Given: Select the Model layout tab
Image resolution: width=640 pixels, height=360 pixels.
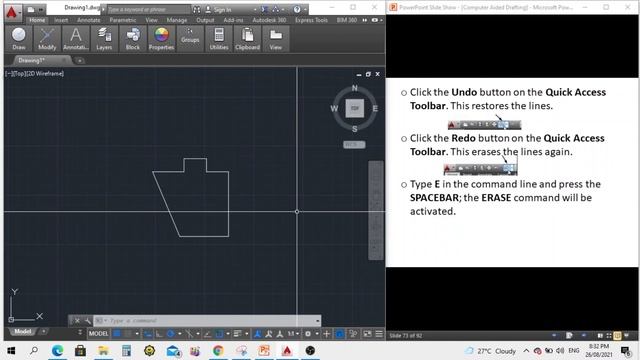Looking at the screenshot, I should (22, 331).
